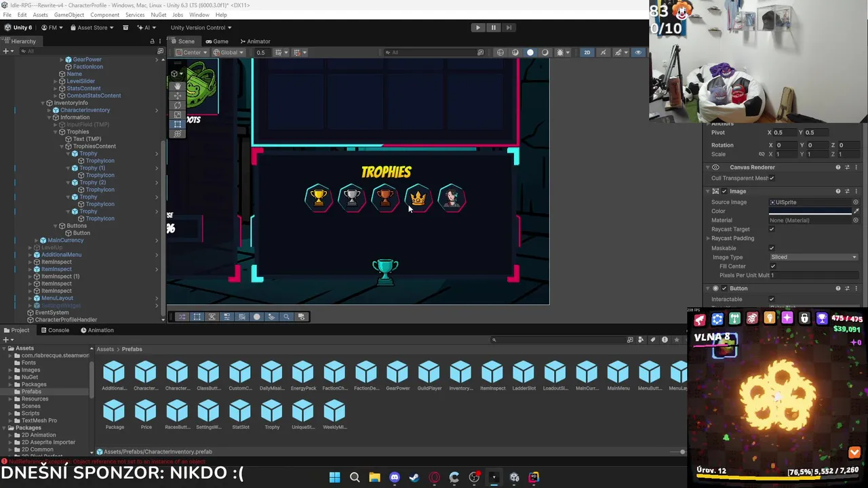Click the crown trophy icon in the Scene view
Viewport: 868px width, 488px height.
(x=418, y=198)
